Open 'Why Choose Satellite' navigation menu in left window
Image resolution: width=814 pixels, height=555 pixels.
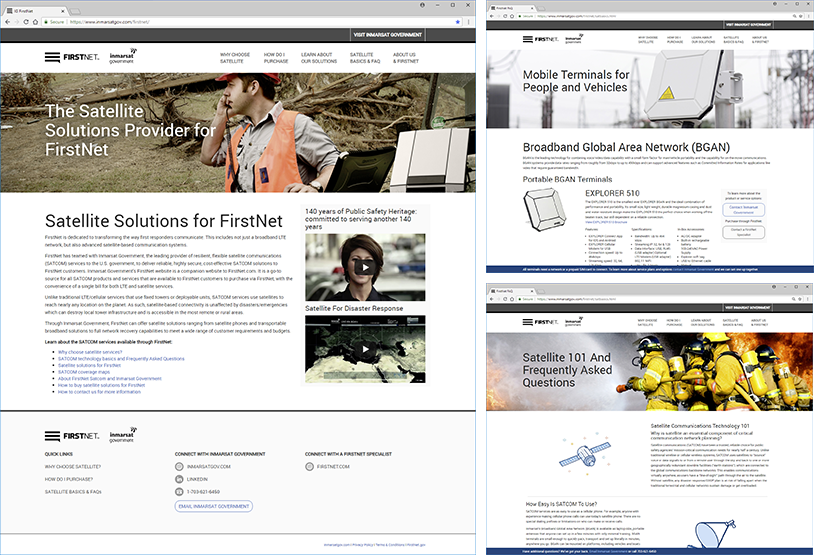[x=234, y=57]
